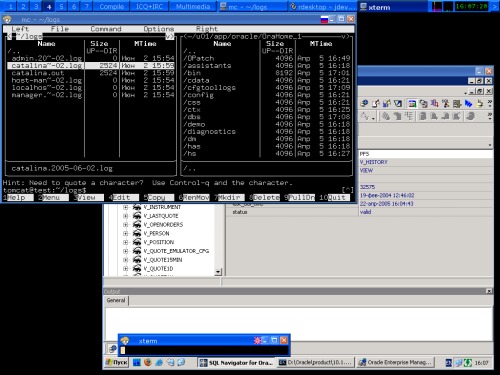Expand the V_OPENORDERS tree node
This screenshot has width=500, height=375.
coord(126,225)
